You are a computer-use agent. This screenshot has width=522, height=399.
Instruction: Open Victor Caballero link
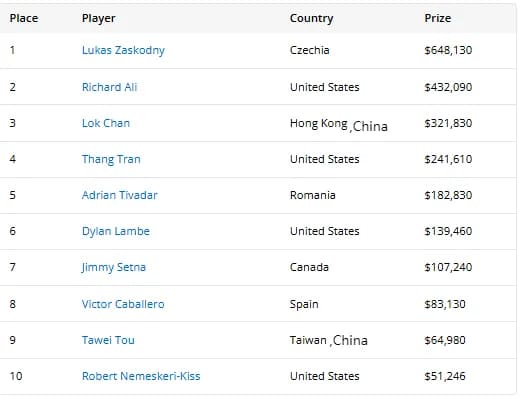click(123, 304)
